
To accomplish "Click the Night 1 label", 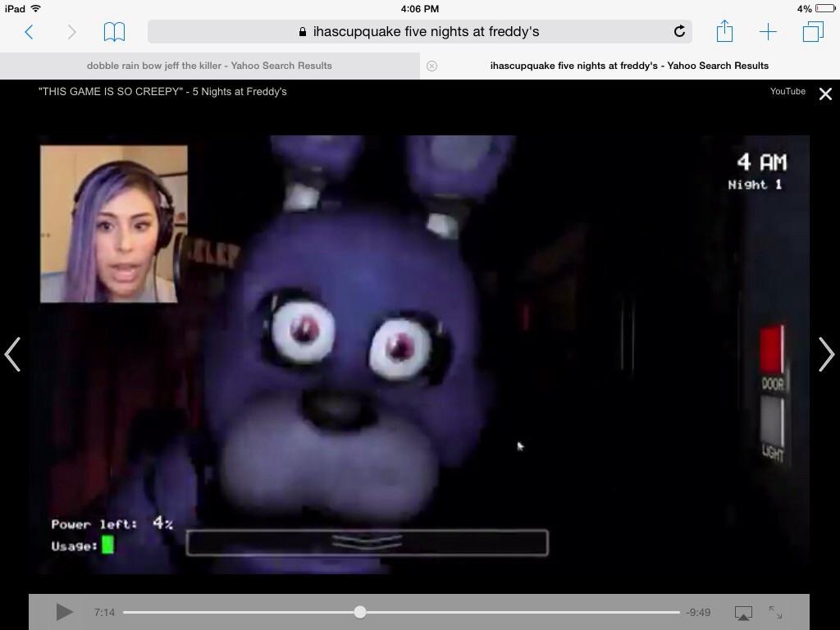I will pyautogui.click(x=755, y=185).
